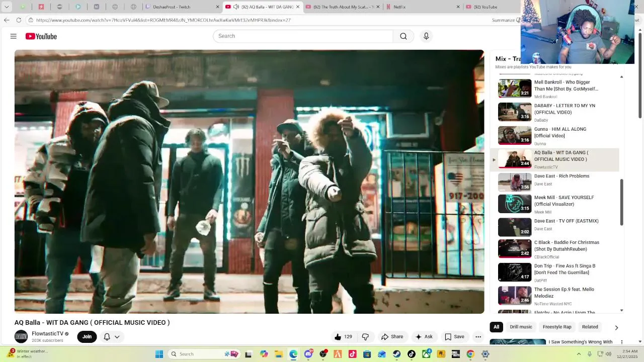Focus the YouTube search box
The height and width of the screenshot is (362, 644).
(x=303, y=36)
